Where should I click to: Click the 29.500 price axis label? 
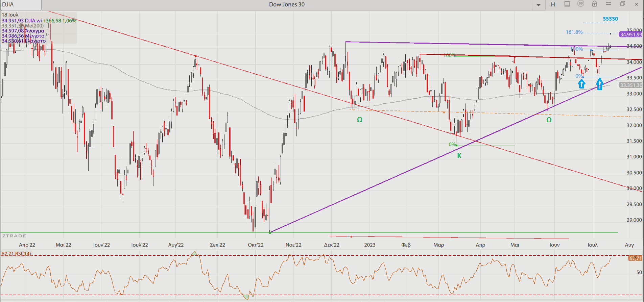pos(634,204)
